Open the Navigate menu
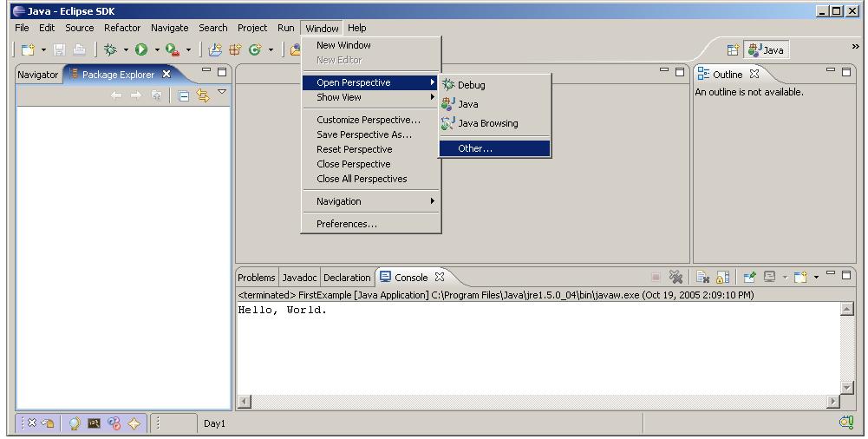The height and width of the screenshot is (439, 868). coord(169,28)
